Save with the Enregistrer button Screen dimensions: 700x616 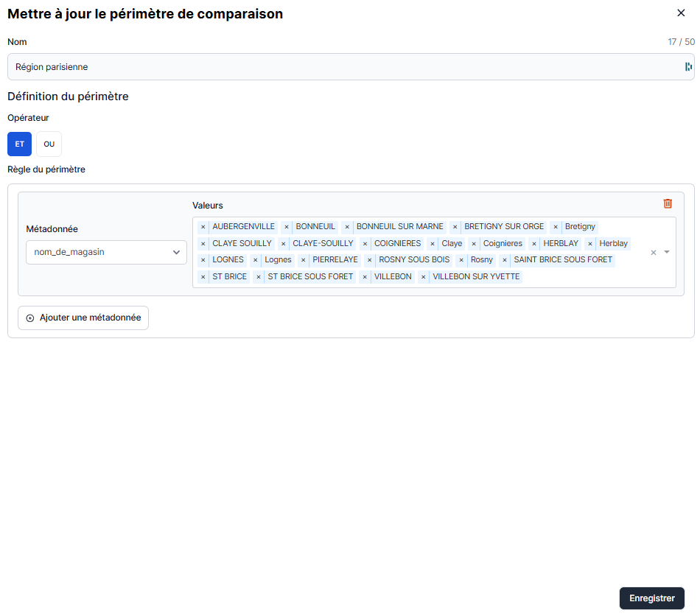(x=651, y=598)
